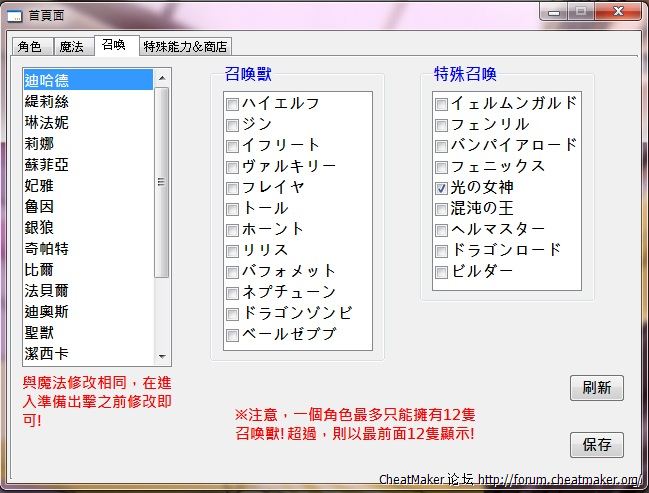Enable the フェニックス checkbox
649x493 pixels.
click(x=441, y=167)
